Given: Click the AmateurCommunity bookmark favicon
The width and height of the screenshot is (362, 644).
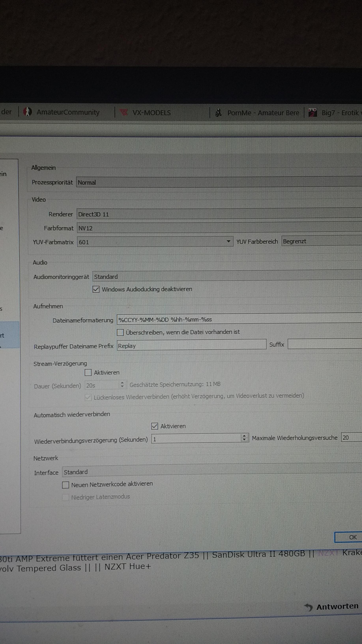Looking at the screenshot, I should [27, 112].
